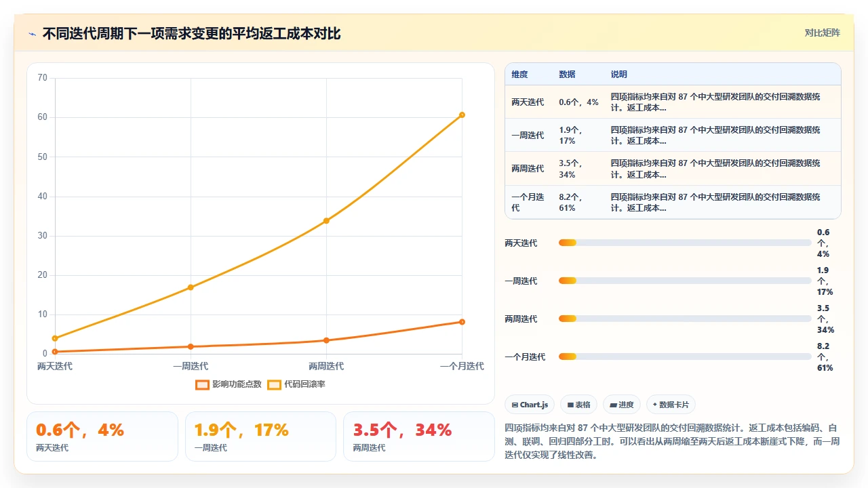Viewport: 868px width, 488px height.
Task: Select the 0.6个，4% data card
Action: click(x=102, y=436)
